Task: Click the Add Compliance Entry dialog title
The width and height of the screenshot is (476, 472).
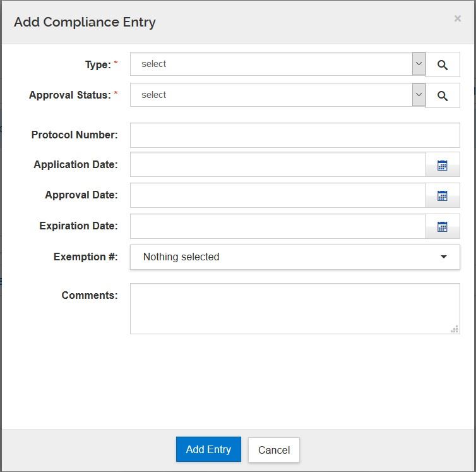Action: (x=85, y=22)
